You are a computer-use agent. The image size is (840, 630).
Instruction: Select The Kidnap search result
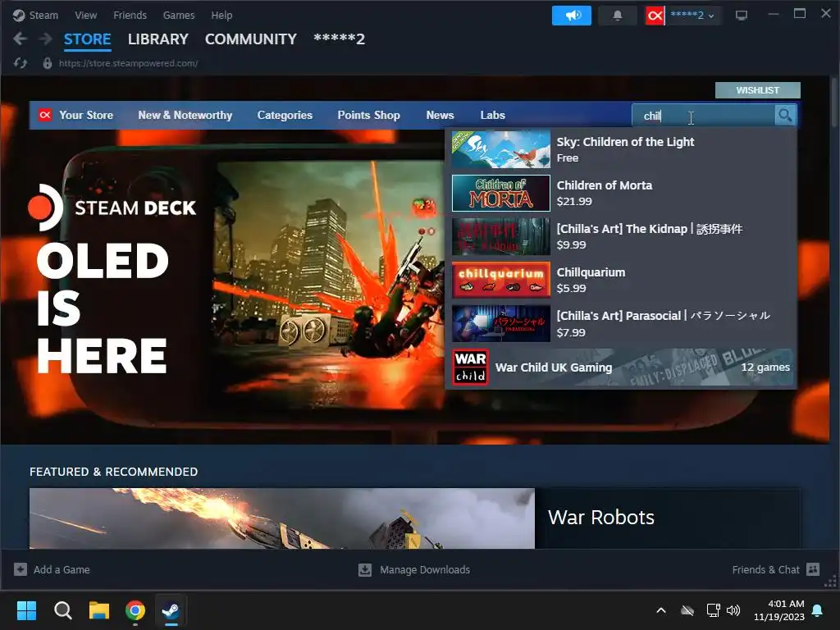coord(621,237)
